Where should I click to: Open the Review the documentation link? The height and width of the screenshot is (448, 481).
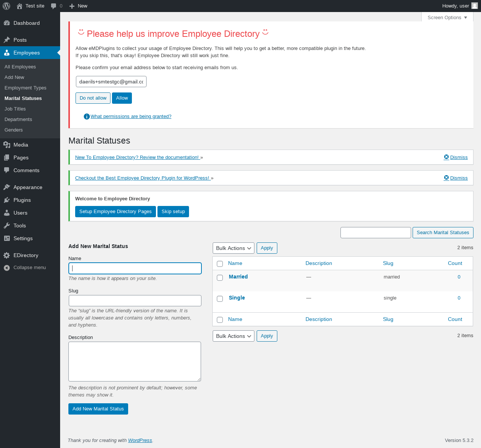click(138, 157)
